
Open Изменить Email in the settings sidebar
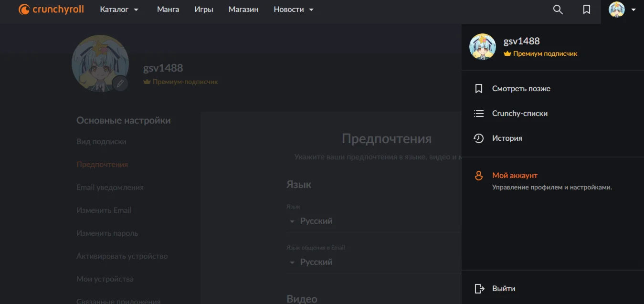104,210
